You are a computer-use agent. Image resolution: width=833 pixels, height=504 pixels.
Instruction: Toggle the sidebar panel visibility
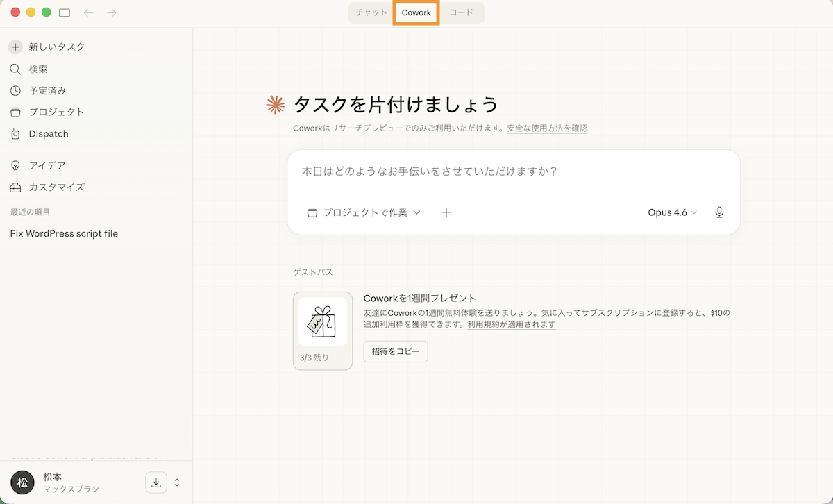pyautogui.click(x=65, y=12)
